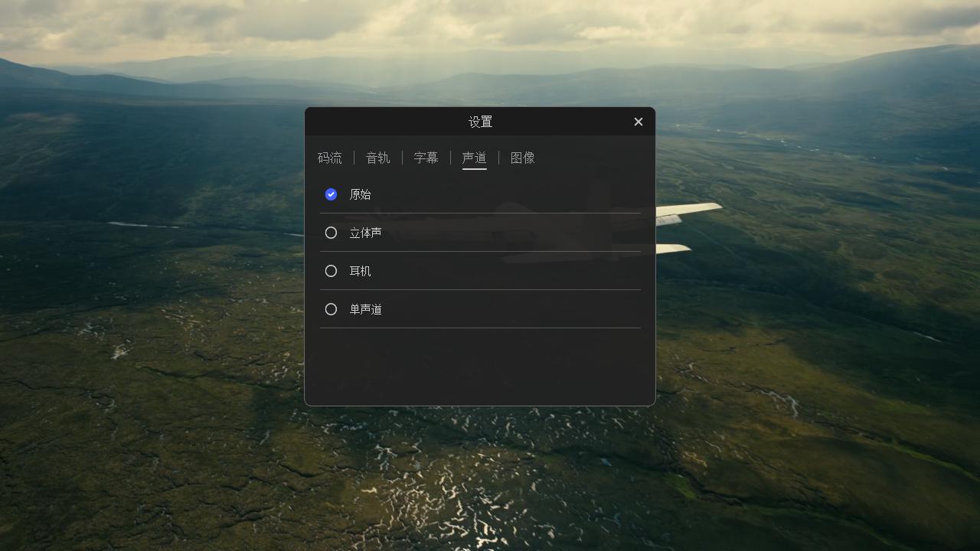Click the checked blue radio icon beside 原始

coord(331,194)
